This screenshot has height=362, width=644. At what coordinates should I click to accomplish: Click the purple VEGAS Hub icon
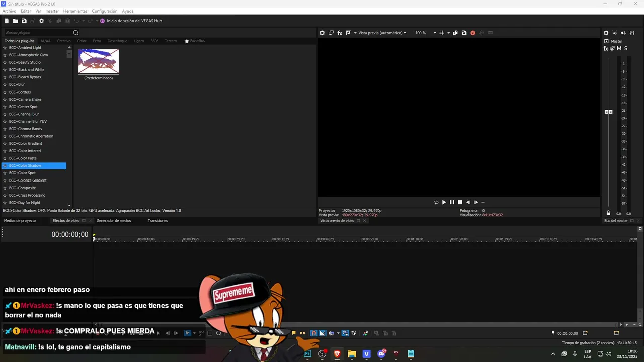102,21
